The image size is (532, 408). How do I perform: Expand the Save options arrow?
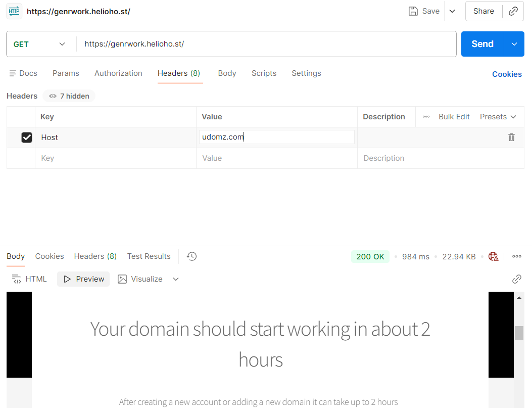click(452, 11)
